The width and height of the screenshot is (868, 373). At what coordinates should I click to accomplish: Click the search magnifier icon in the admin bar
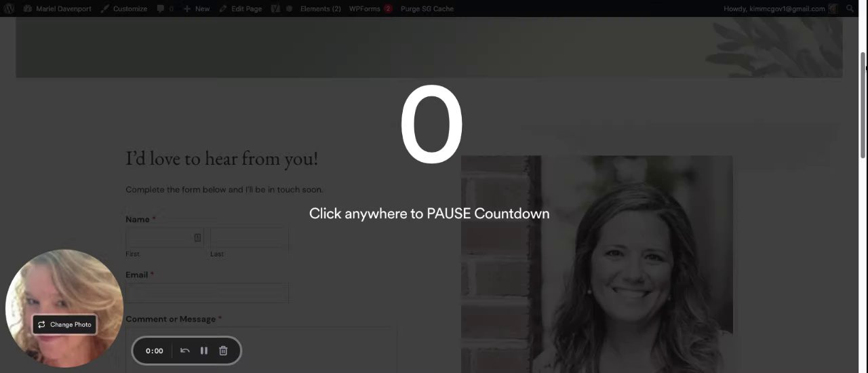pyautogui.click(x=850, y=9)
